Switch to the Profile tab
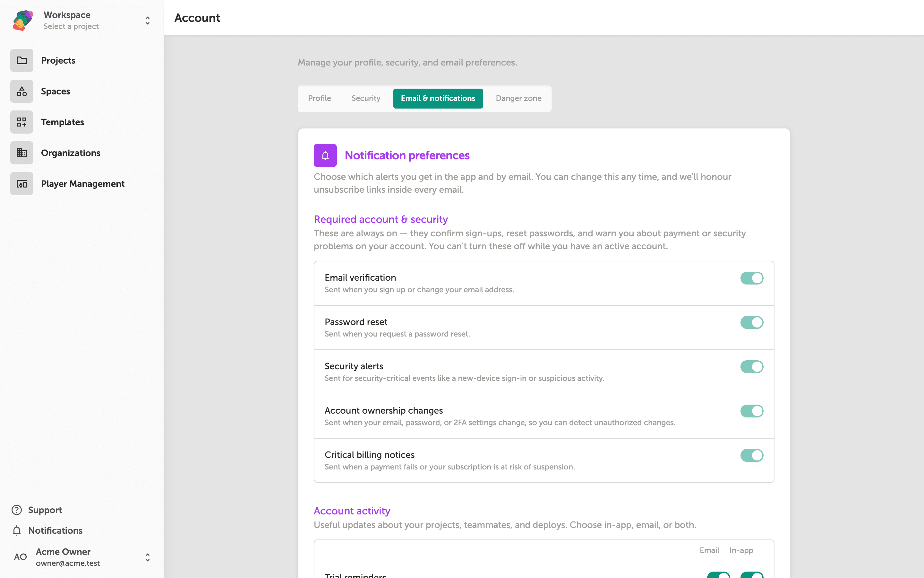This screenshot has width=924, height=578. (x=320, y=98)
